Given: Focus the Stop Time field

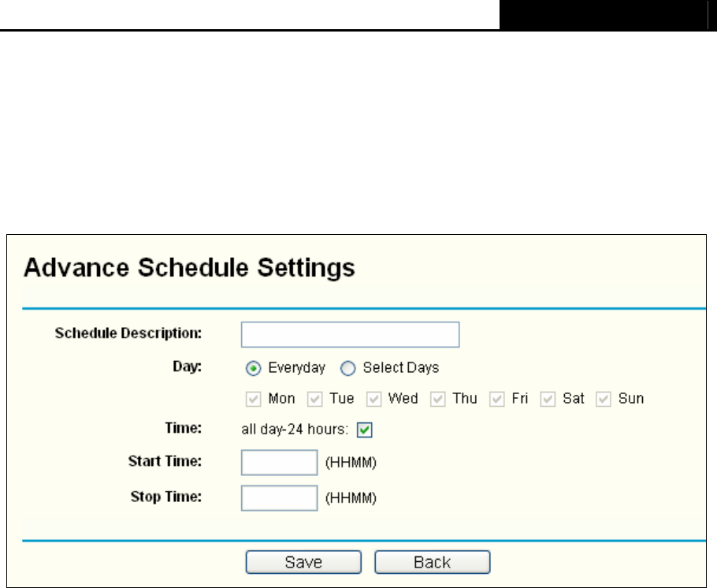Looking at the screenshot, I should click(x=280, y=498).
